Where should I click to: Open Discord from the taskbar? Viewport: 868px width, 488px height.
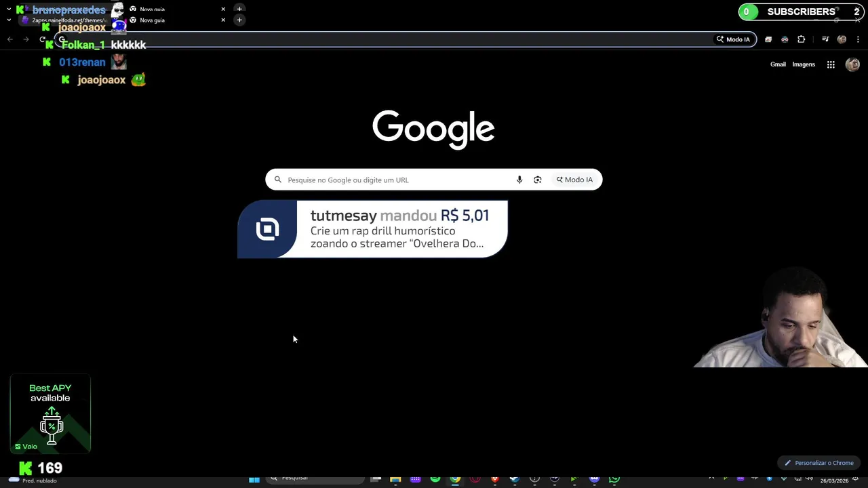click(594, 479)
